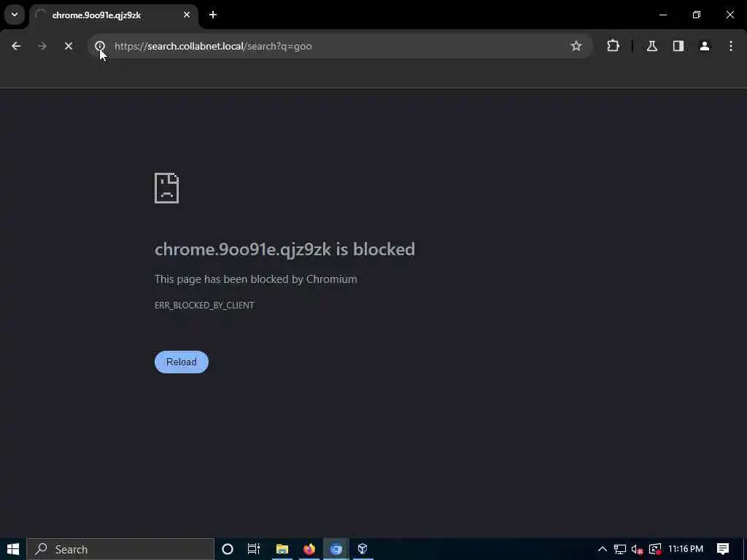Expand the tab search dropdown

(x=15, y=15)
